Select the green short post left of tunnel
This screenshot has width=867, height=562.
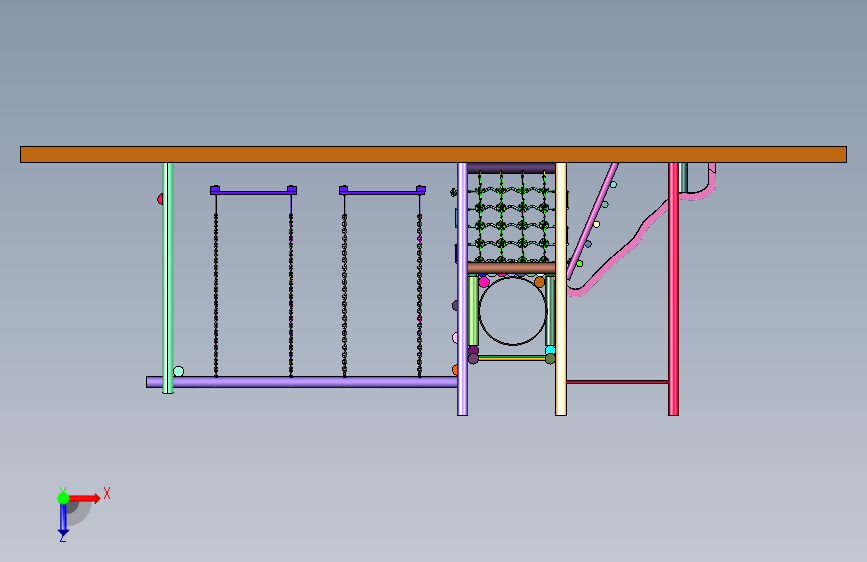click(x=473, y=311)
